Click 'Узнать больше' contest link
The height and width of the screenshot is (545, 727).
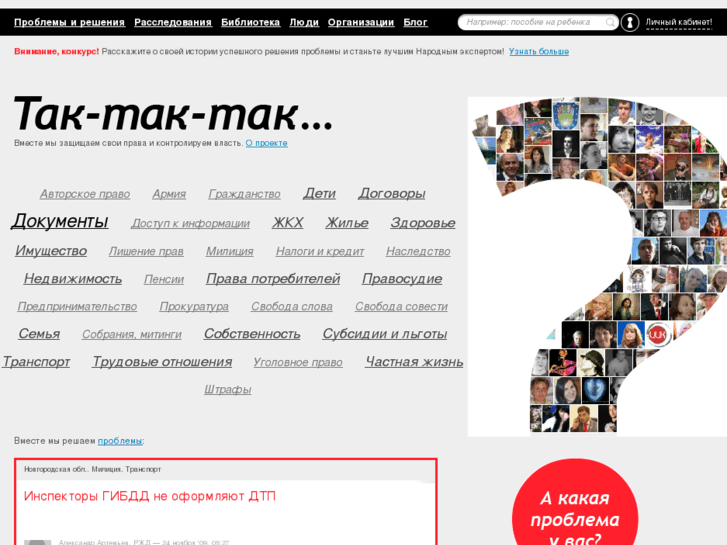tap(539, 51)
